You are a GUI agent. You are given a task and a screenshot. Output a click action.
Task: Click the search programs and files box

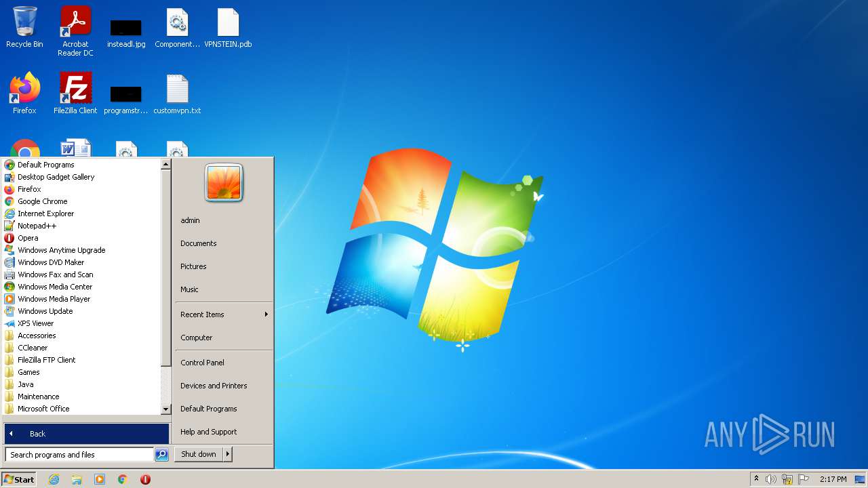[x=79, y=455]
